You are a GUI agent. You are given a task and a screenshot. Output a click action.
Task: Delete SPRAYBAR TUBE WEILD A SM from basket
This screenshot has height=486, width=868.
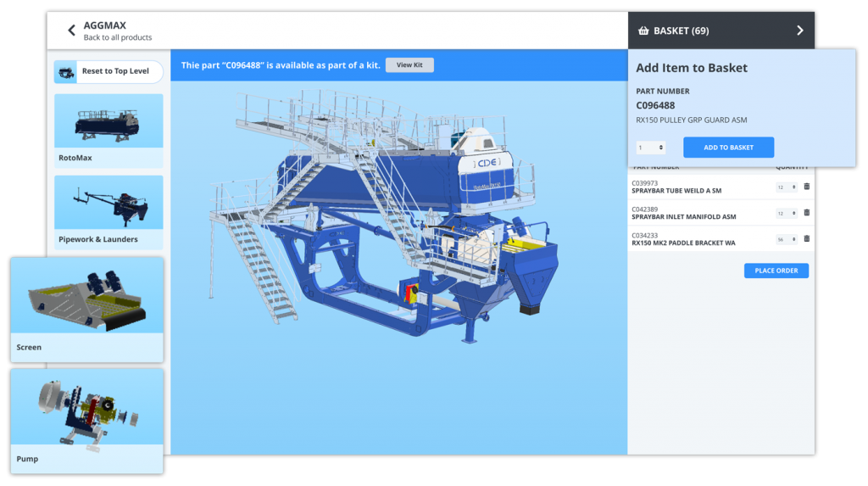tap(806, 187)
